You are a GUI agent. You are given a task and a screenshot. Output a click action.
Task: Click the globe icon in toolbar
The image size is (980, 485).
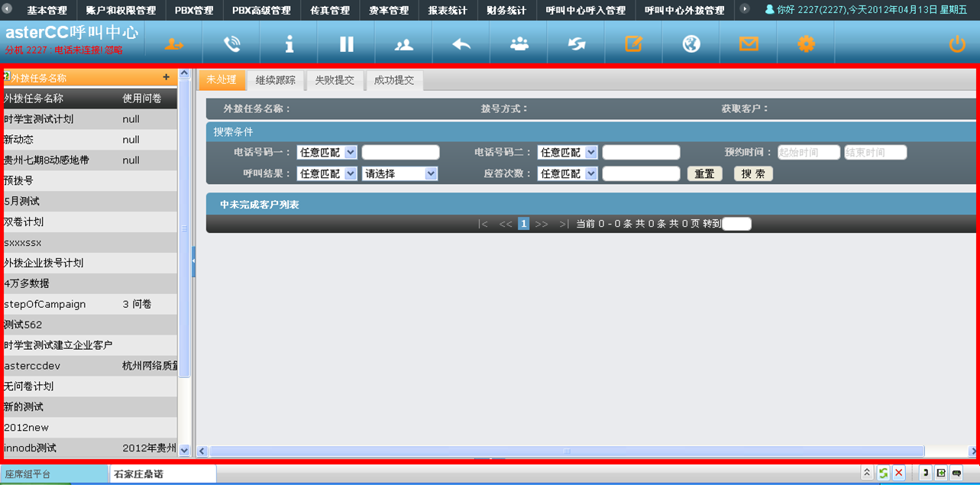pos(691,44)
